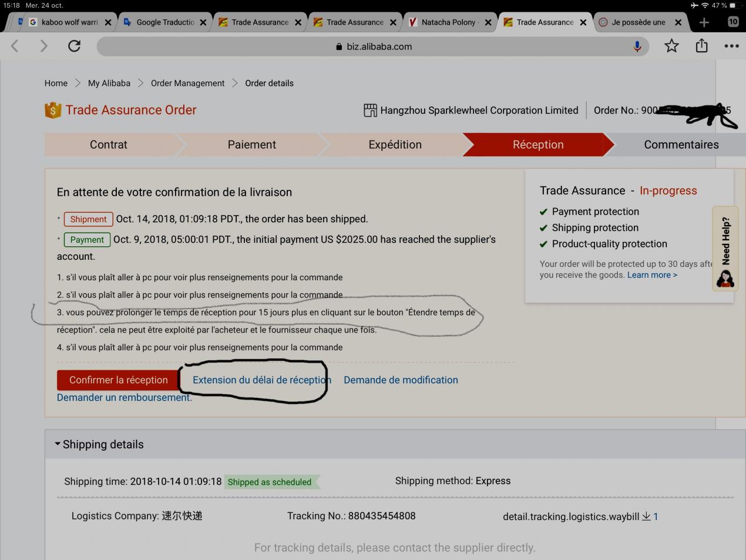Viewport: 746px width, 560px height.
Task: Click the Logistics Company 速尔快递 text
Action: pyautogui.click(x=137, y=516)
